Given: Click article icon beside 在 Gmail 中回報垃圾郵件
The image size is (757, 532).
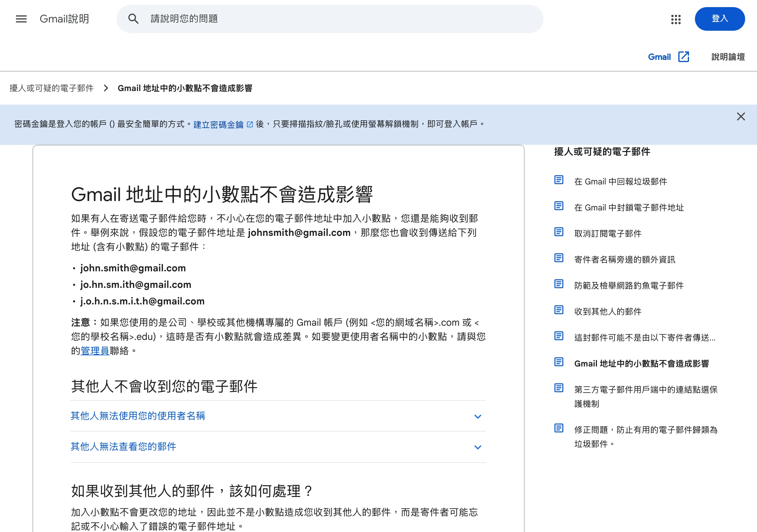Looking at the screenshot, I should point(559,180).
